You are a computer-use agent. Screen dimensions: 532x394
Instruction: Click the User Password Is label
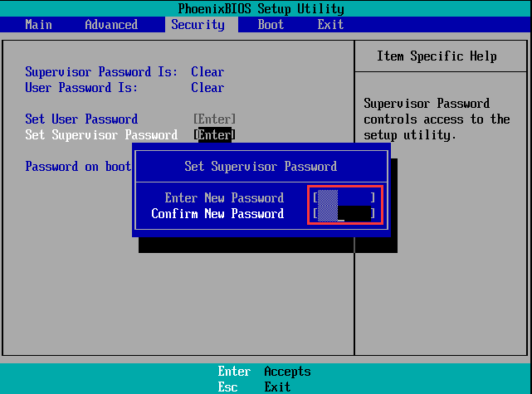tap(81, 88)
